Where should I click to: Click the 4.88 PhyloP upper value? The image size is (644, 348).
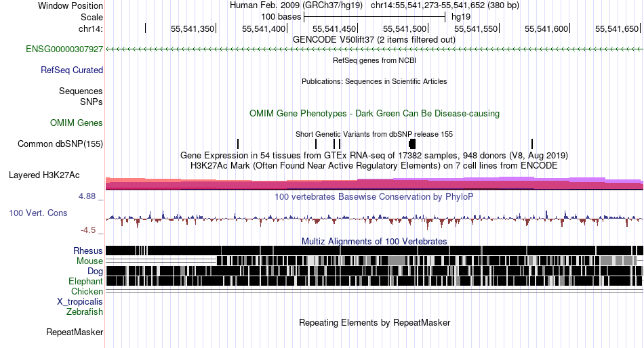point(87,196)
